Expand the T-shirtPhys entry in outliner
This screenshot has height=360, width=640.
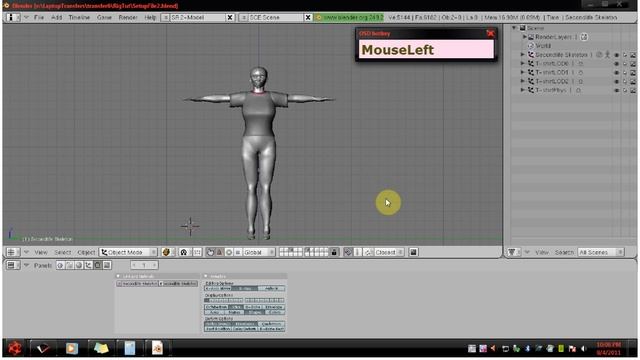pyautogui.click(x=522, y=90)
